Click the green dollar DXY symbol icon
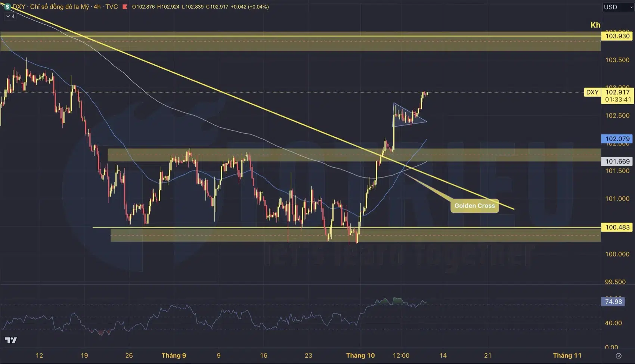Screen dimensions: 635x364 click(x=7, y=7)
